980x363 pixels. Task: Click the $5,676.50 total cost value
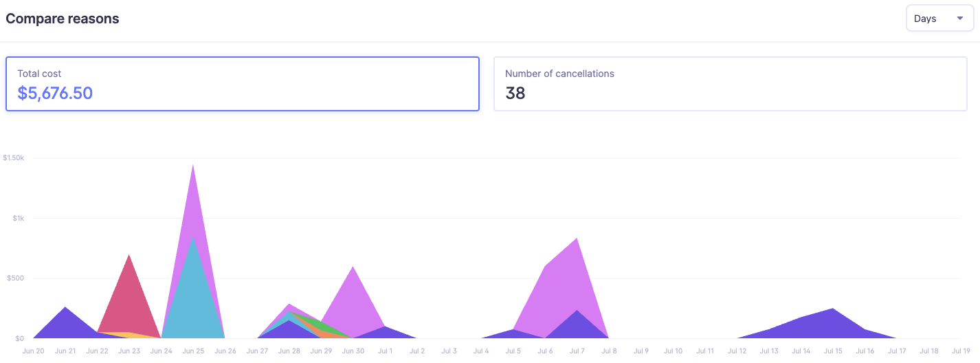click(55, 93)
